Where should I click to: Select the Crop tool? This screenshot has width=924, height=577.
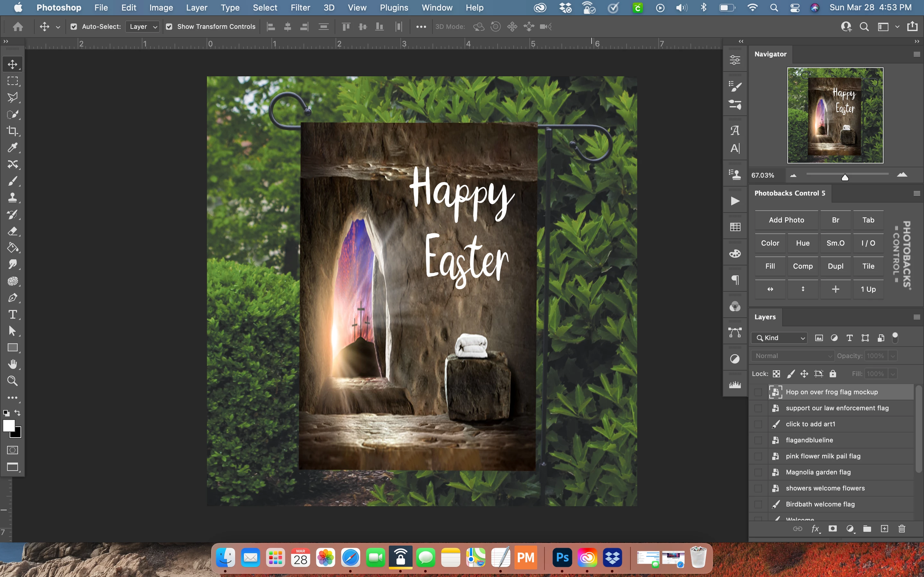pos(12,131)
